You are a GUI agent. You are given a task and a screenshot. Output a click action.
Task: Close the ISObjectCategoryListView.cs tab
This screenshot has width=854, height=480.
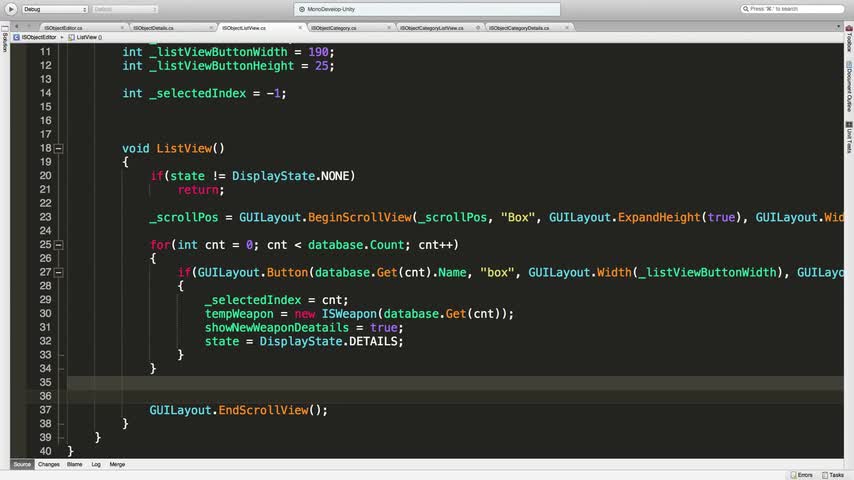point(478,28)
